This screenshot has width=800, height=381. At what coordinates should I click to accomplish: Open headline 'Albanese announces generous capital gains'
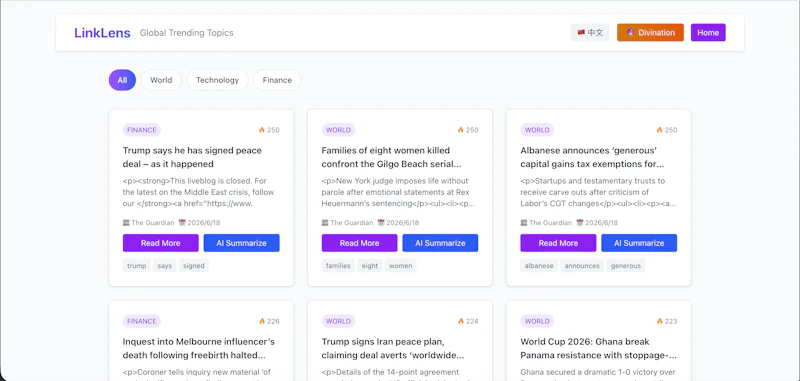click(592, 157)
